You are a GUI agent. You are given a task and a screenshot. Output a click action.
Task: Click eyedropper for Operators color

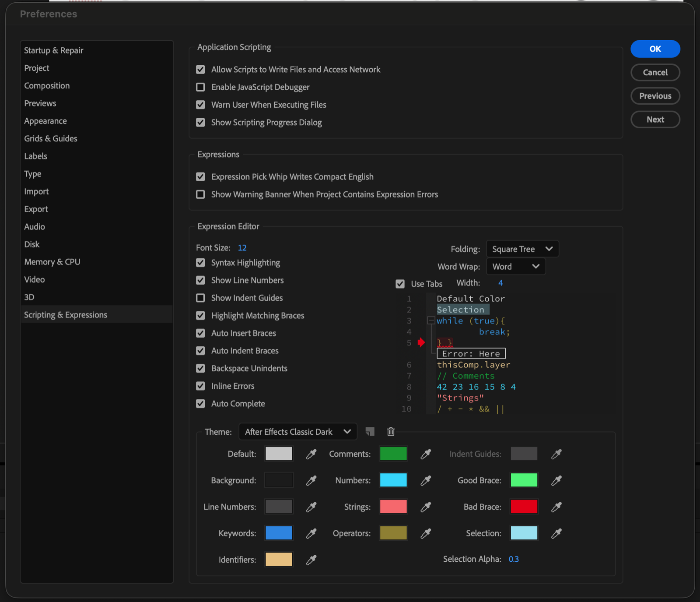pyautogui.click(x=426, y=533)
